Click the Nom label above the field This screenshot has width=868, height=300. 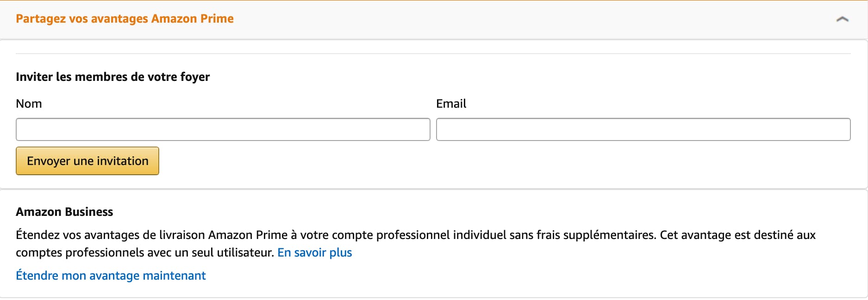29,104
